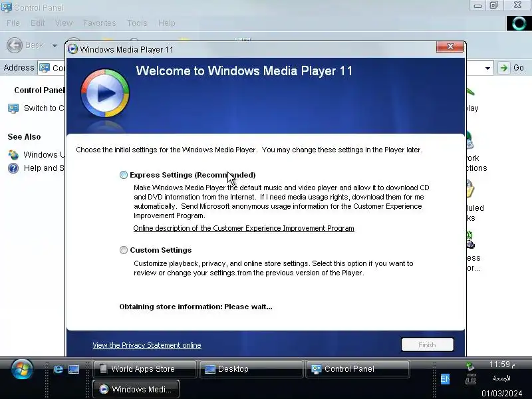
Task: Click the Back arrow in Control Panel
Action: point(15,45)
